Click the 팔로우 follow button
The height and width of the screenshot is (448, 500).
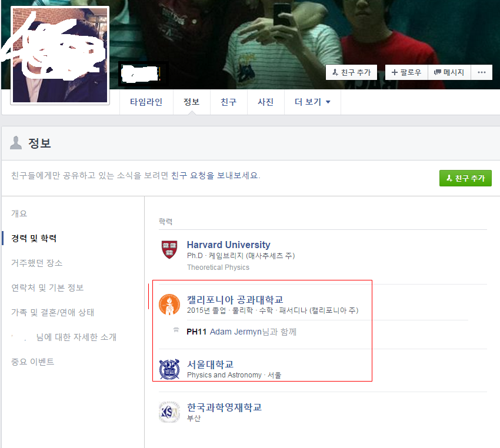(406, 72)
